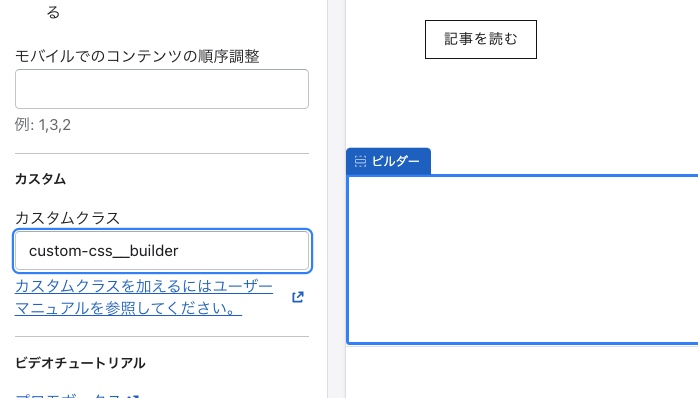The image size is (698, 398).
Task: Click the モバイルでのコンテンツの順序調整 label
Action: [137, 57]
